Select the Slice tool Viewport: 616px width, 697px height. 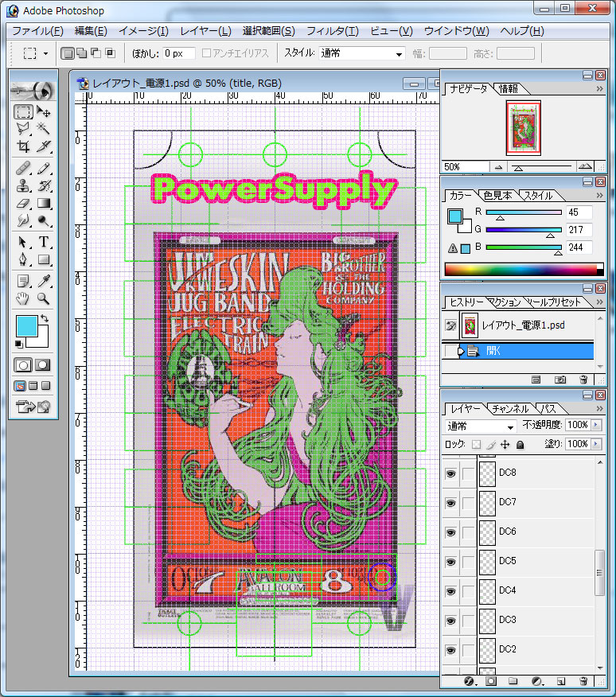tap(44, 146)
